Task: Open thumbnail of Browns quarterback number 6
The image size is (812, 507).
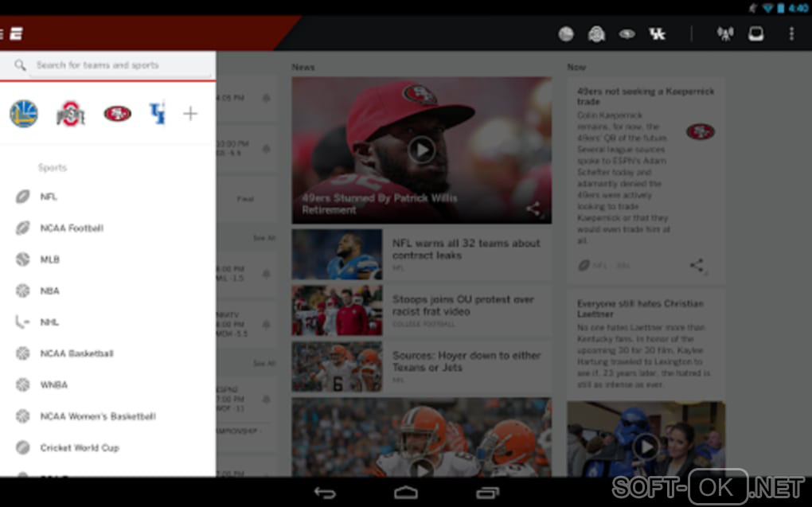Action: point(337,367)
